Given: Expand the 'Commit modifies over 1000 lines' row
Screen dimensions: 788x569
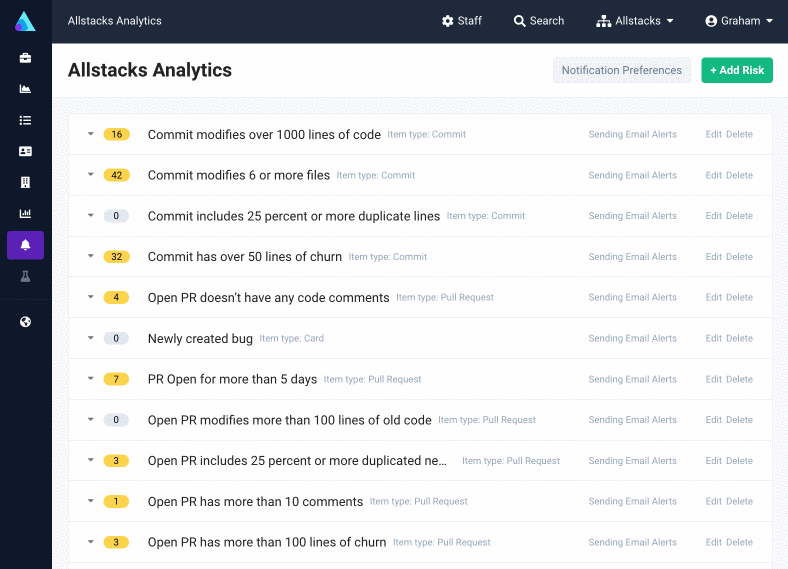Looking at the screenshot, I should point(90,134).
